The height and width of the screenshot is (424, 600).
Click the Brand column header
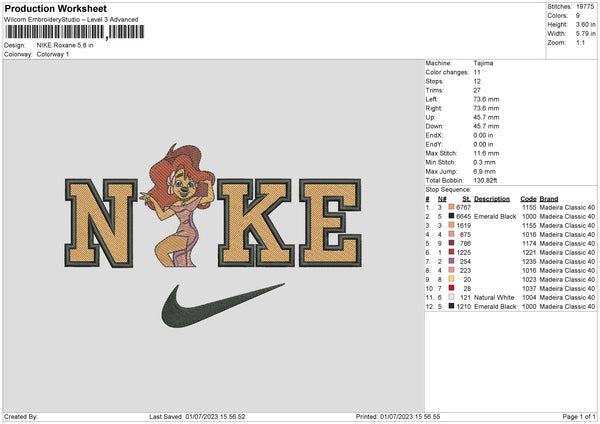click(549, 199)
